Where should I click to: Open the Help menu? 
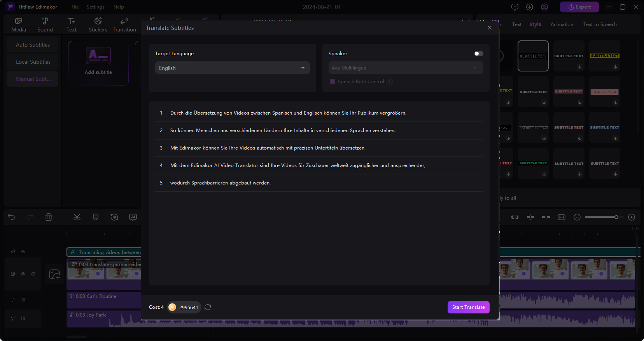click(119, 7)
